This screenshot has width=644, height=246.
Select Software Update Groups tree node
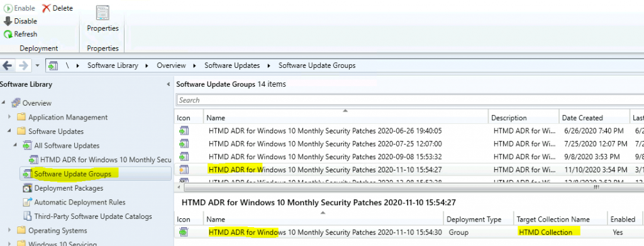(x=73, y=174)
